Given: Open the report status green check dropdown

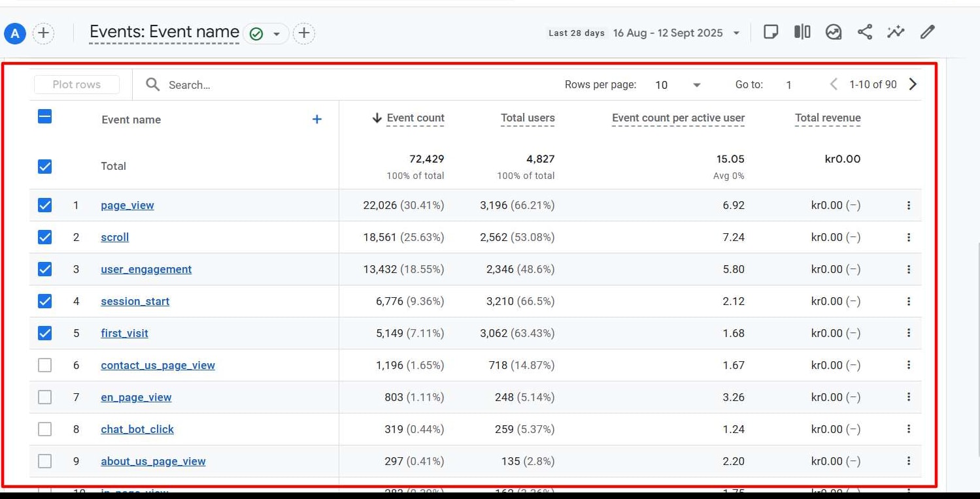Looking at the screenshot, I should click(265, 33).
